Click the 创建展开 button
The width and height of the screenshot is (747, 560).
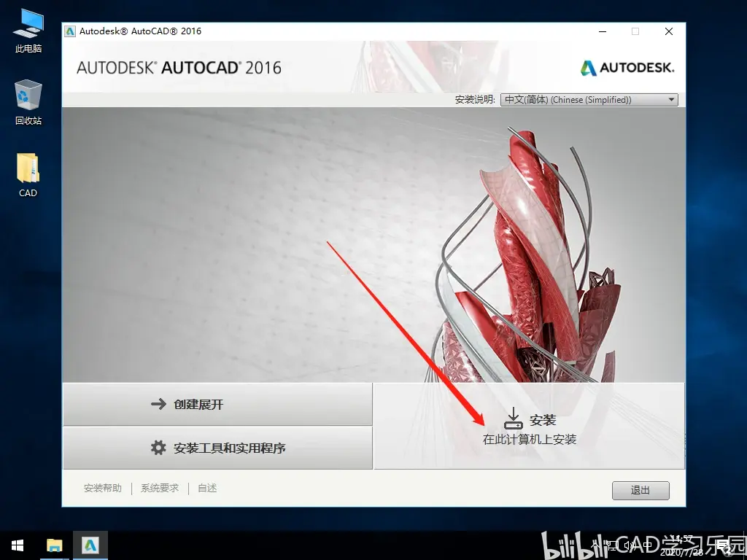coord(217,404)
